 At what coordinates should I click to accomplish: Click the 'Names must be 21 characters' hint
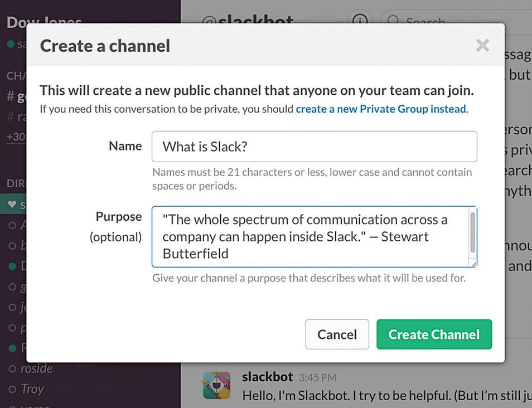pos(312,179)
